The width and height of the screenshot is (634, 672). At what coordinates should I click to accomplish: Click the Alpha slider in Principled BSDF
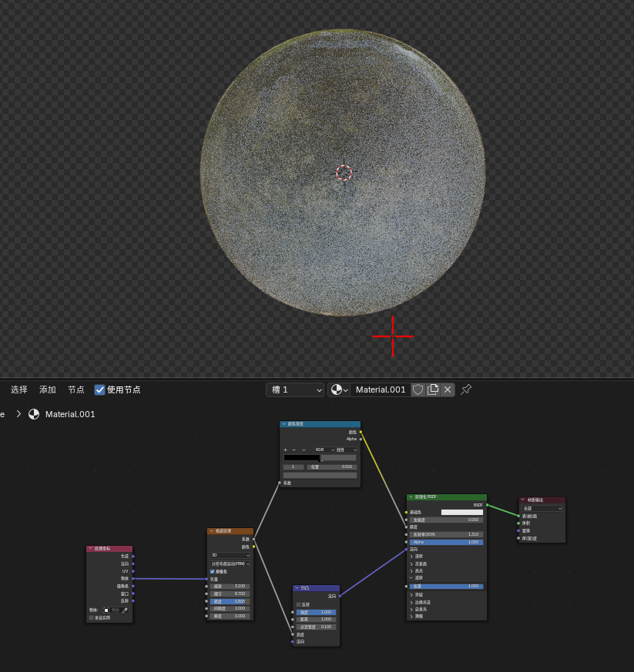(447, 542)
